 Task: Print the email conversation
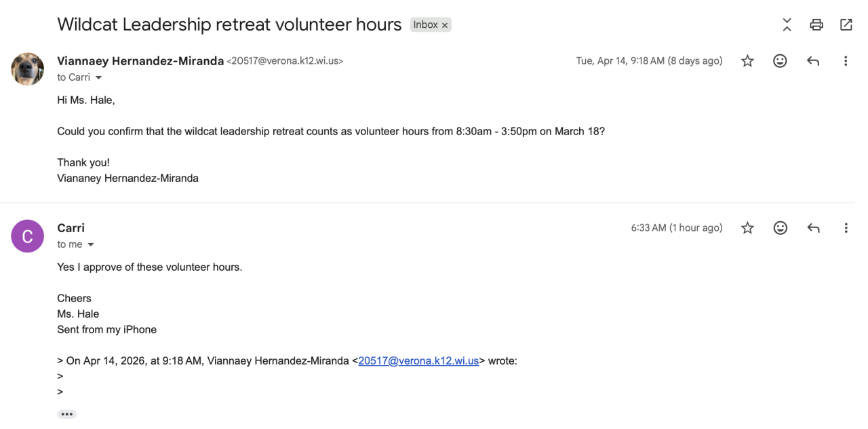(816, 25)
